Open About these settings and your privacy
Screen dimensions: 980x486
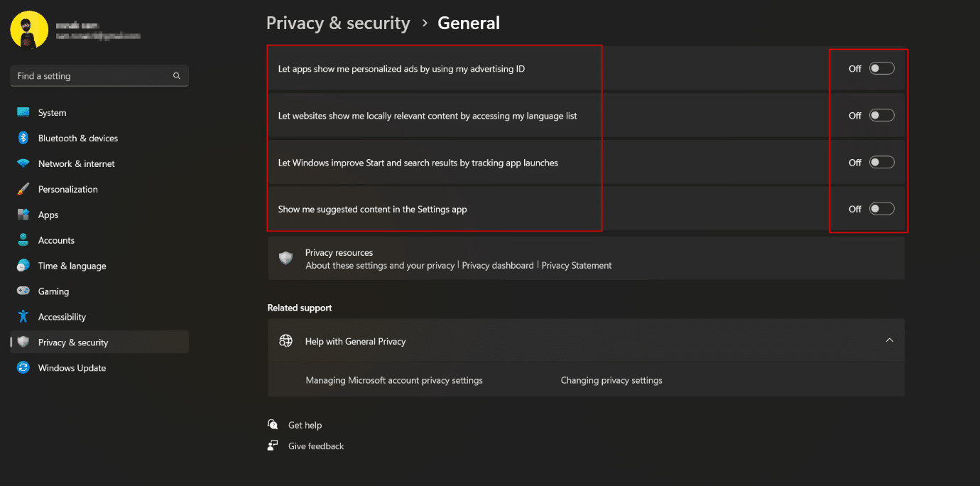pos(380,266)
